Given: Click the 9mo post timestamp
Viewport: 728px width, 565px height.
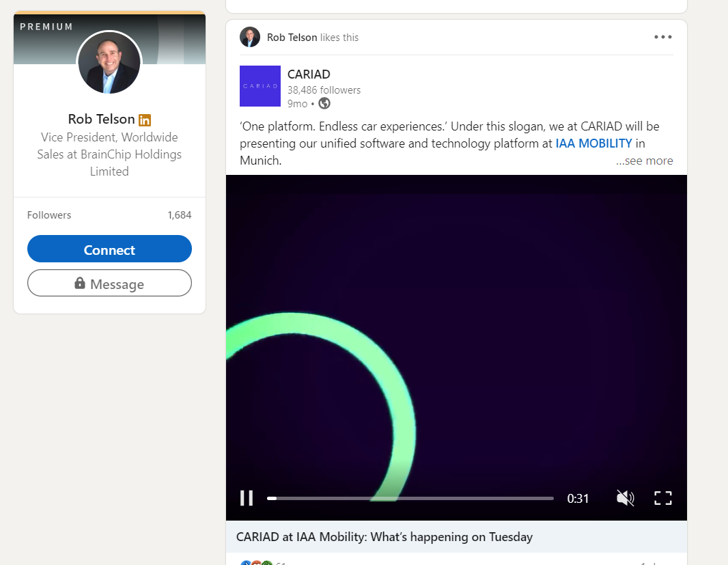Looking at the screenshot, I should [298, 104].
